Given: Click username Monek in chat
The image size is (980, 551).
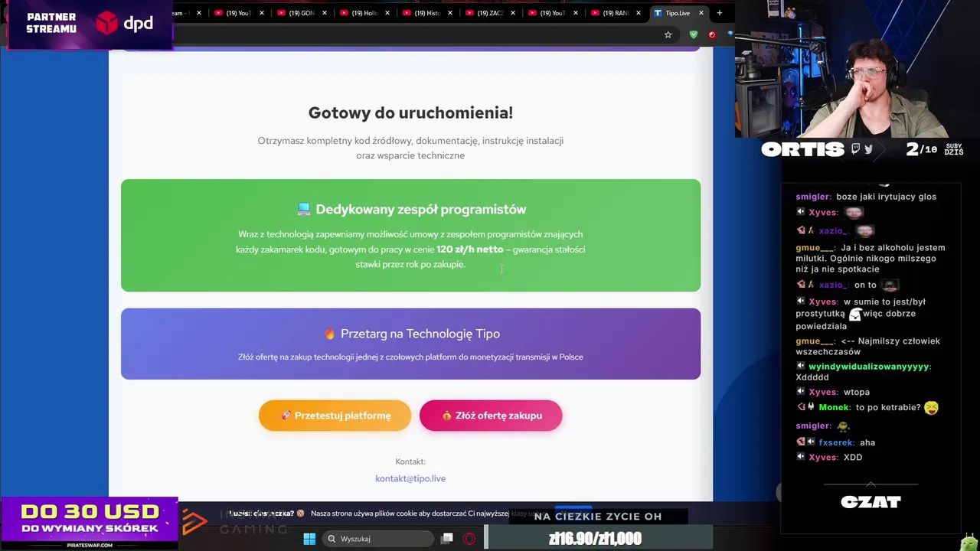Looking at the screenshot, I should 833,408.
